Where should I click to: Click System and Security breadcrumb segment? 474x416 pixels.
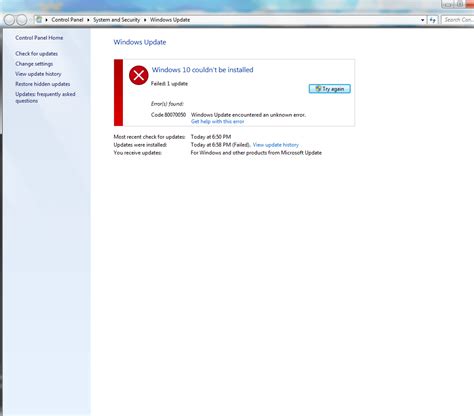[116, 20]
